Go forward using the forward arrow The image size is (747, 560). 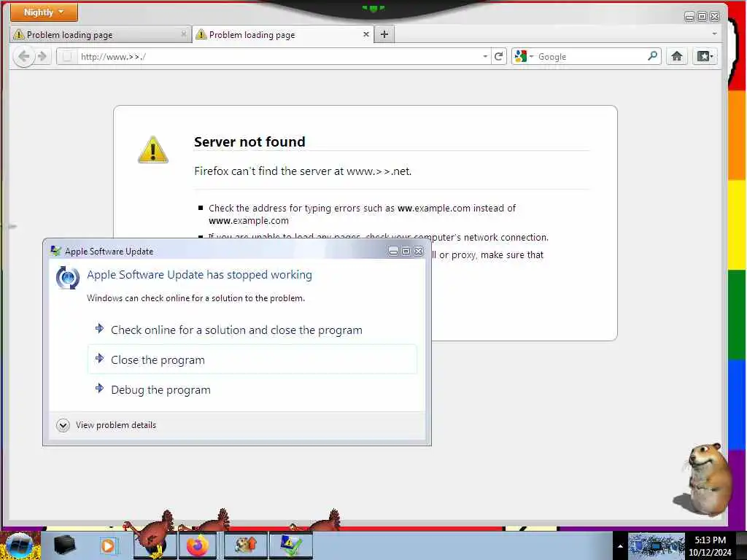coord(43,57)
